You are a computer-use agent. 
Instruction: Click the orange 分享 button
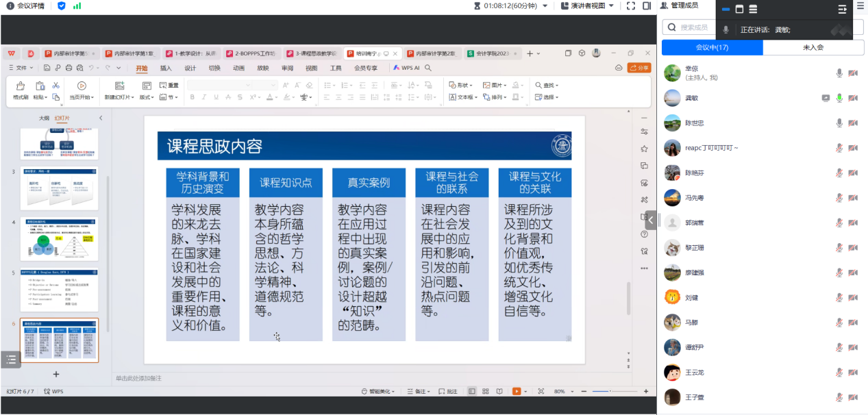coord(639,68)
